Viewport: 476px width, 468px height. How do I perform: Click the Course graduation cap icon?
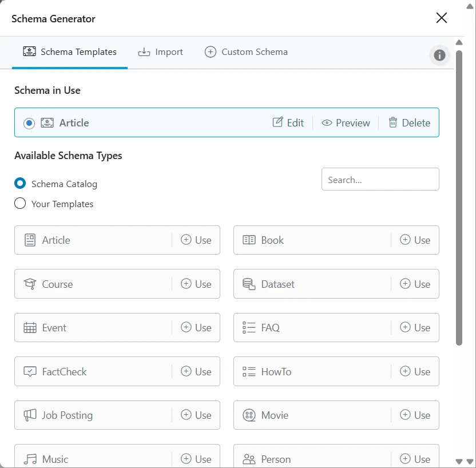tap(30, 284)
